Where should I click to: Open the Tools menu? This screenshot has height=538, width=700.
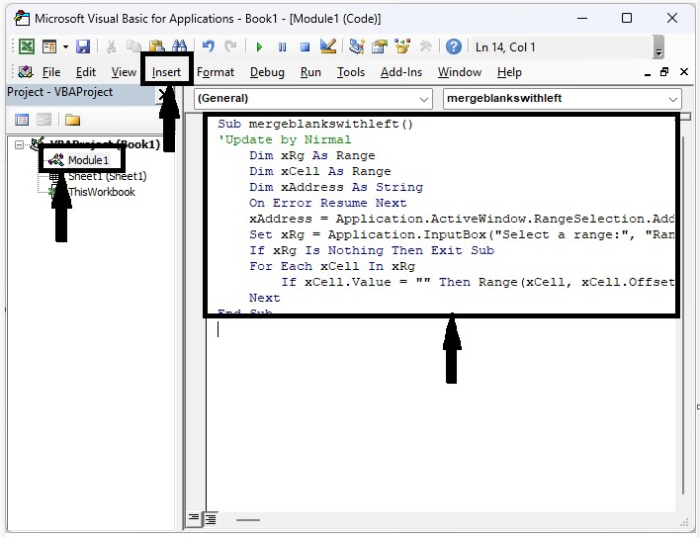tap(351, 72)
